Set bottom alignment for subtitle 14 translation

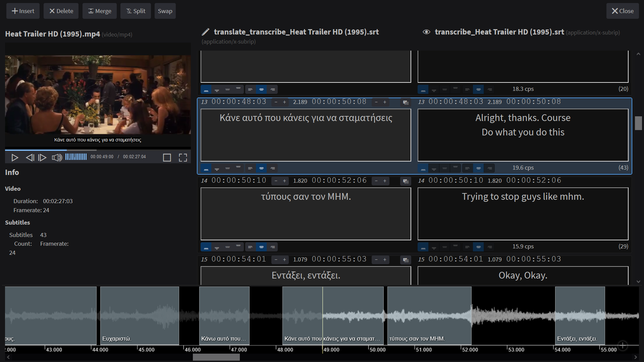tap(206, 247)
